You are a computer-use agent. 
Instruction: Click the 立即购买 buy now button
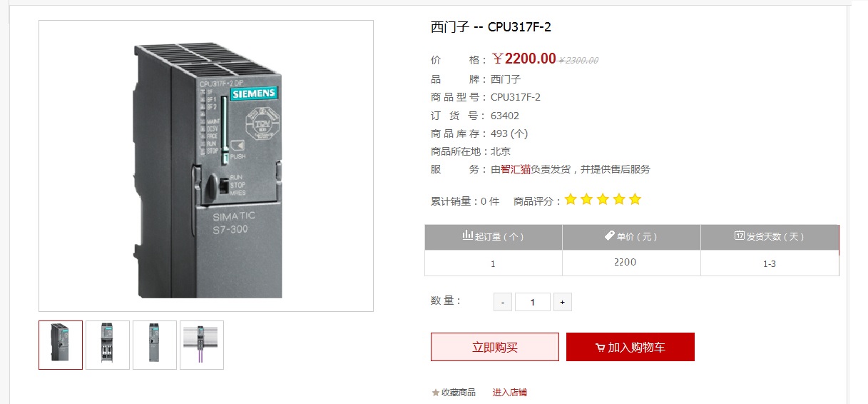495,347
